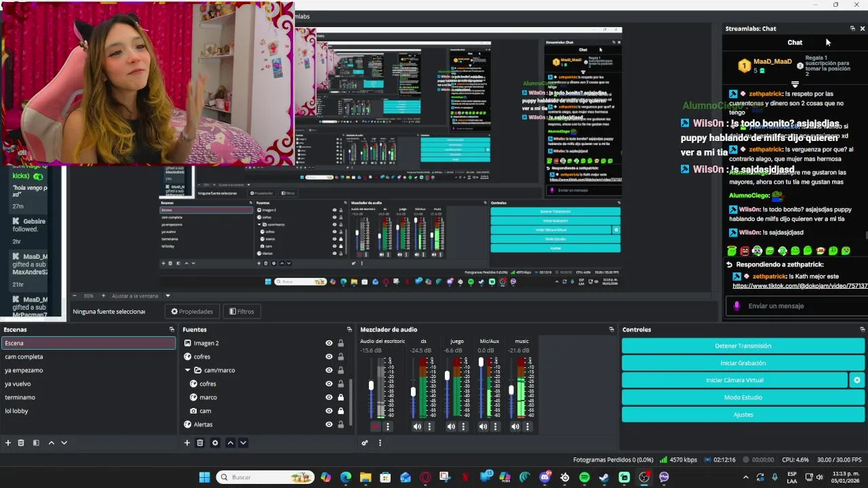This screenshot has height=488, width=868.
Task: Show hidden system tray icons chevron
Action: pyautogui.click(x=746, y=477)
